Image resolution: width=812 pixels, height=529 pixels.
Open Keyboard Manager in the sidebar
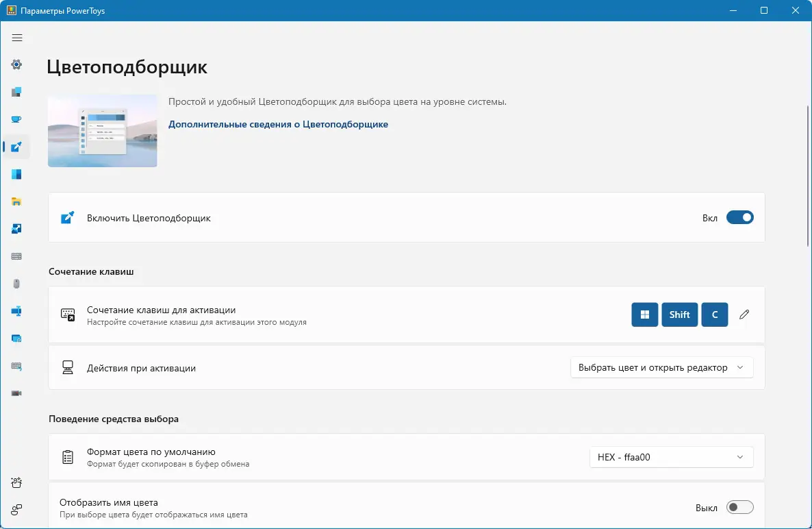[x=17, y=256]
